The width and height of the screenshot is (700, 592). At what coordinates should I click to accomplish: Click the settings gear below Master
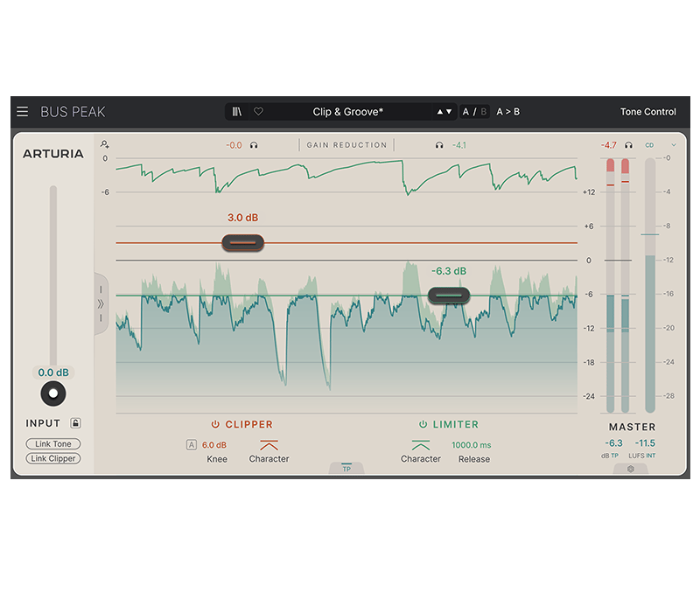[x=632, y=469]
